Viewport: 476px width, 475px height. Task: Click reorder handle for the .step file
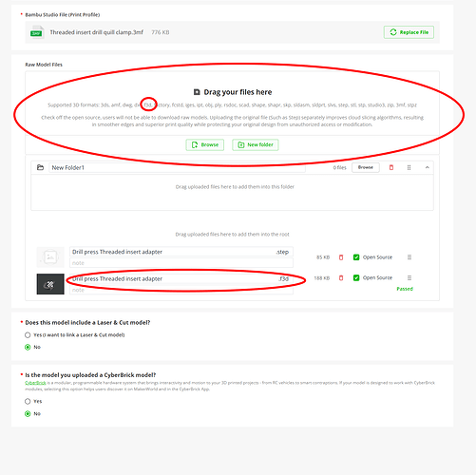click(409, 257)
